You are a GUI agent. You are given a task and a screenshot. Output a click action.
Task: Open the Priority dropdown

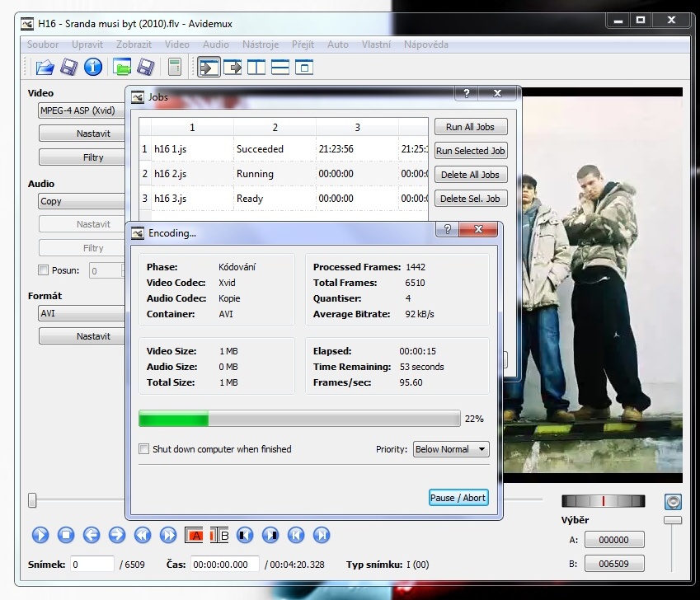click(451, 449)
